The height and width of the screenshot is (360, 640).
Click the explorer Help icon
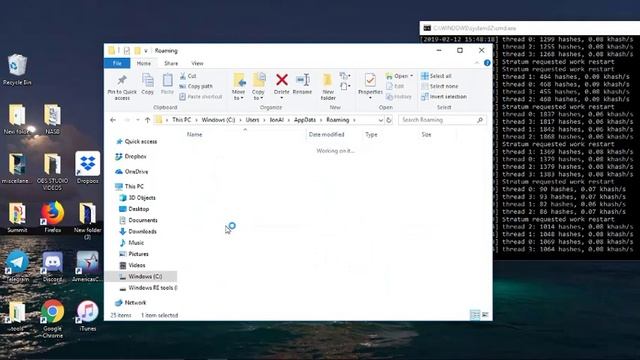(x=487, y=63)
